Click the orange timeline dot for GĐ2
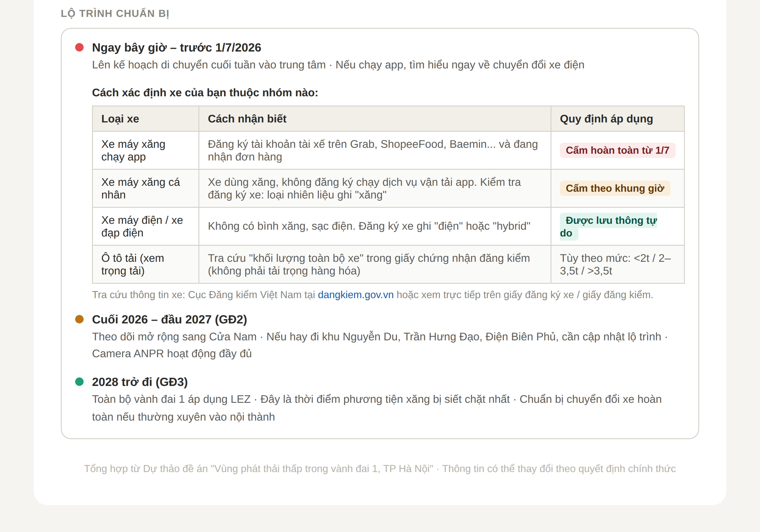 point(79,319)
